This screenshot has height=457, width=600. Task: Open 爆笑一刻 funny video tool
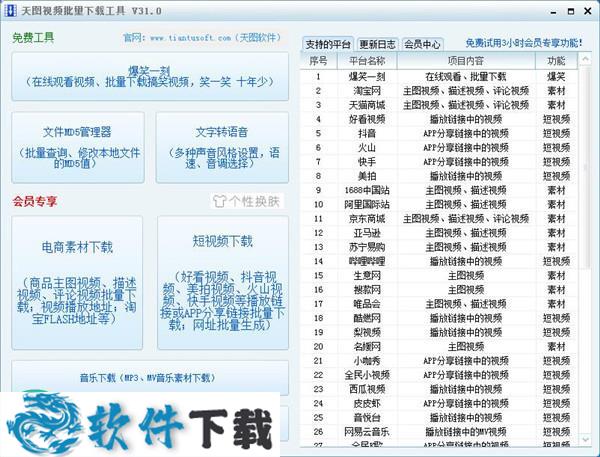150,77
